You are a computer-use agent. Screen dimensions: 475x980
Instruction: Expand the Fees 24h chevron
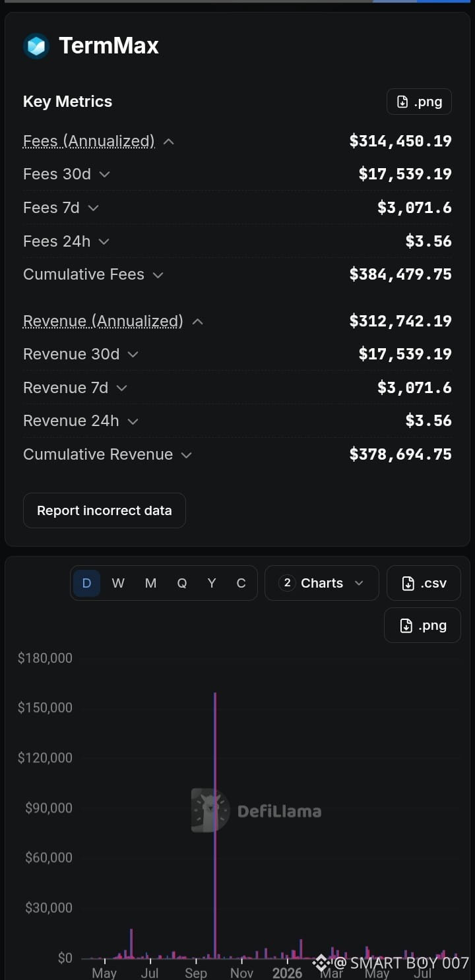[104, 241]
